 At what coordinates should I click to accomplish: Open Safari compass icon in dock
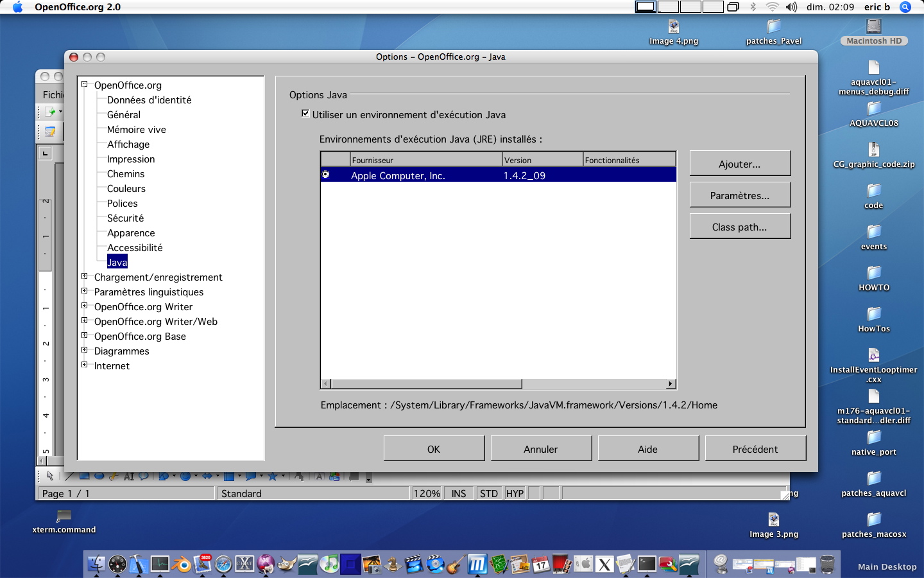pyautogui.click(x=224, y=564)
